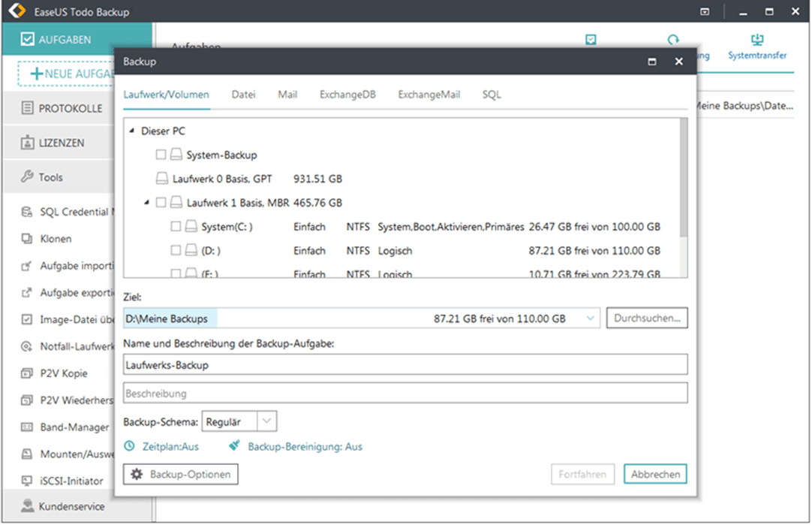Screen dimensions: 812x525
Task: Click the Zeitplan clock icon
Action: pyautogui.click(x=130, y=445)
